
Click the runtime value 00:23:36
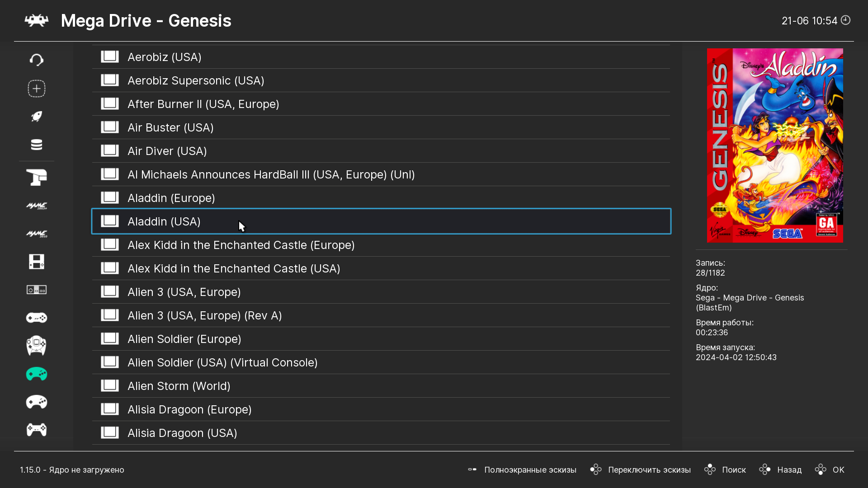(x=712, y=333)
